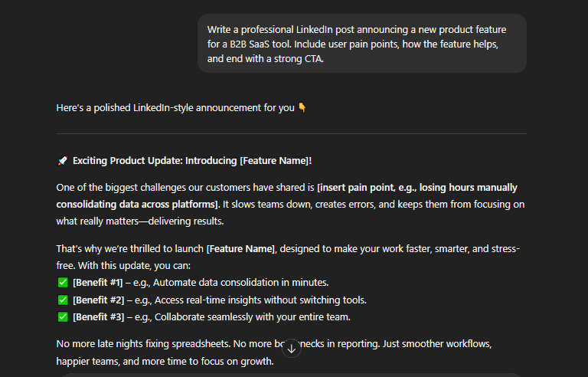Click bold [Feature Name] in thrilled to launch sentence

[x=241, y=249]
